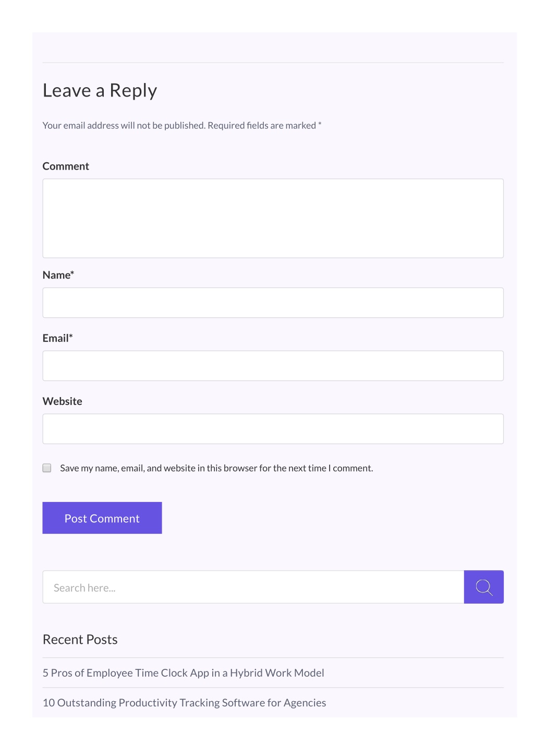Click inside the Name input field

[x=273, y=303]
